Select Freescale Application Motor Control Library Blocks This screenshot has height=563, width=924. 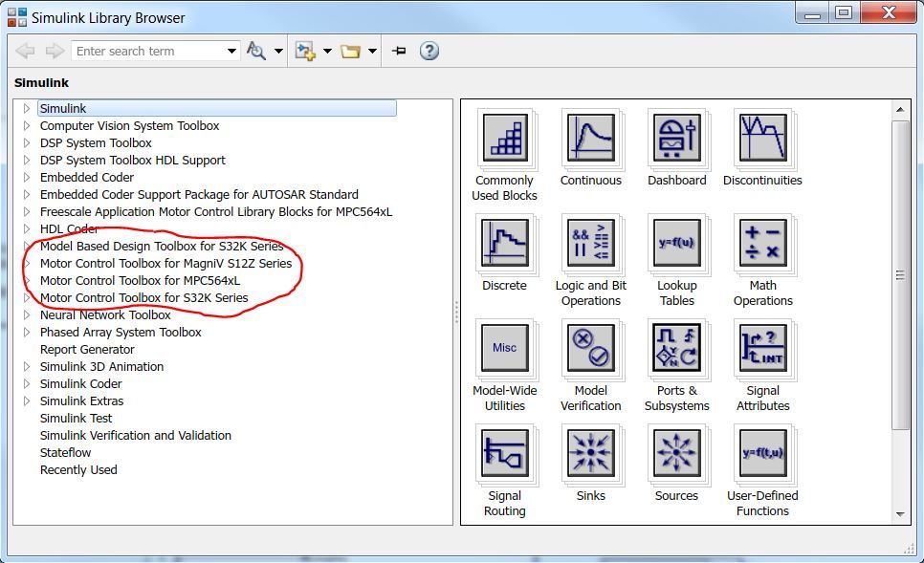(215, 212)
